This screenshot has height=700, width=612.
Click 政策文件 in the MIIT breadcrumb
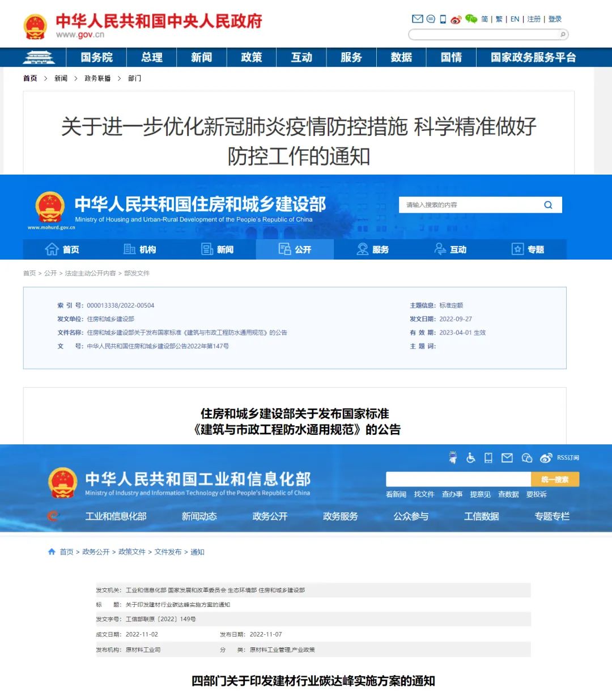point(132,551)
